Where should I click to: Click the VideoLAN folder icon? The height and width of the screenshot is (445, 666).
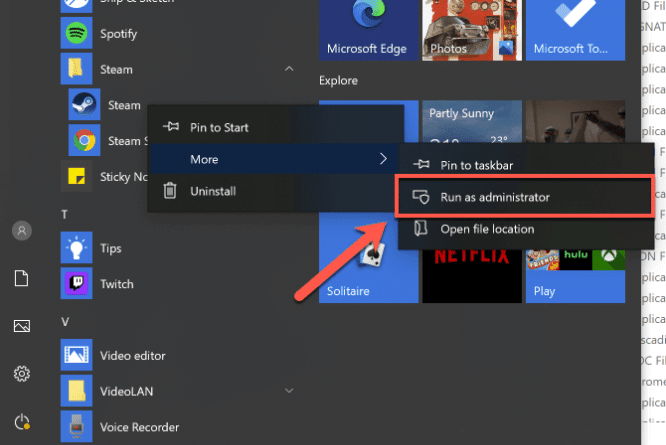(76, 391)
